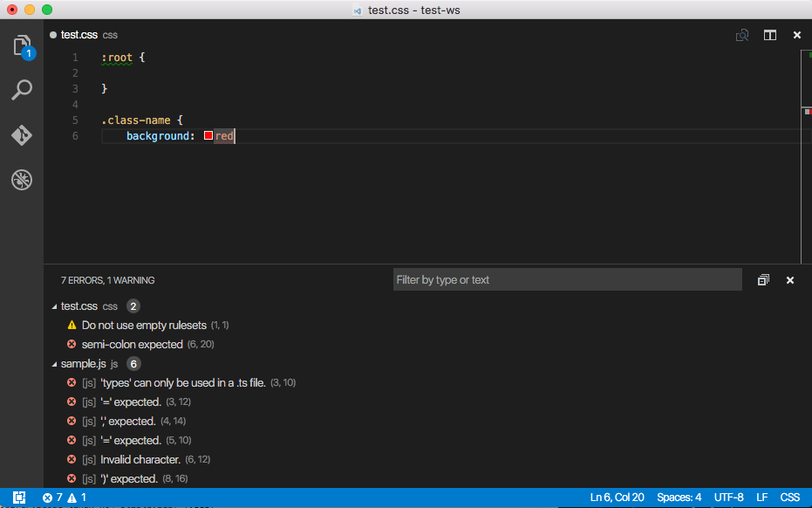Change indentation via Spaces: 4
Screen dimensions: 812x508
pyautogui.click(x=679, y=498)
